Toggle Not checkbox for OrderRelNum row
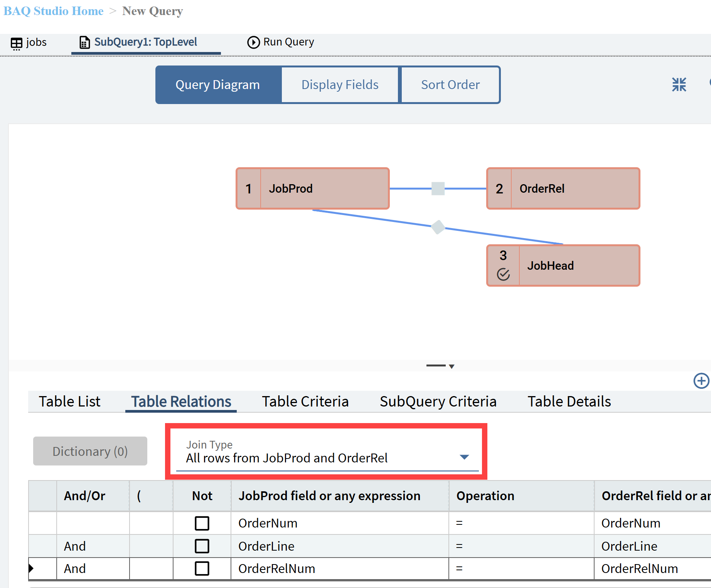 point(202,568)
